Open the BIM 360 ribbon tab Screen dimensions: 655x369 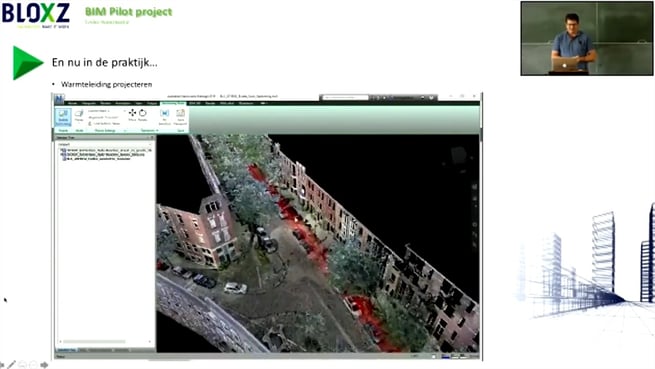click(x=194, y=103)
